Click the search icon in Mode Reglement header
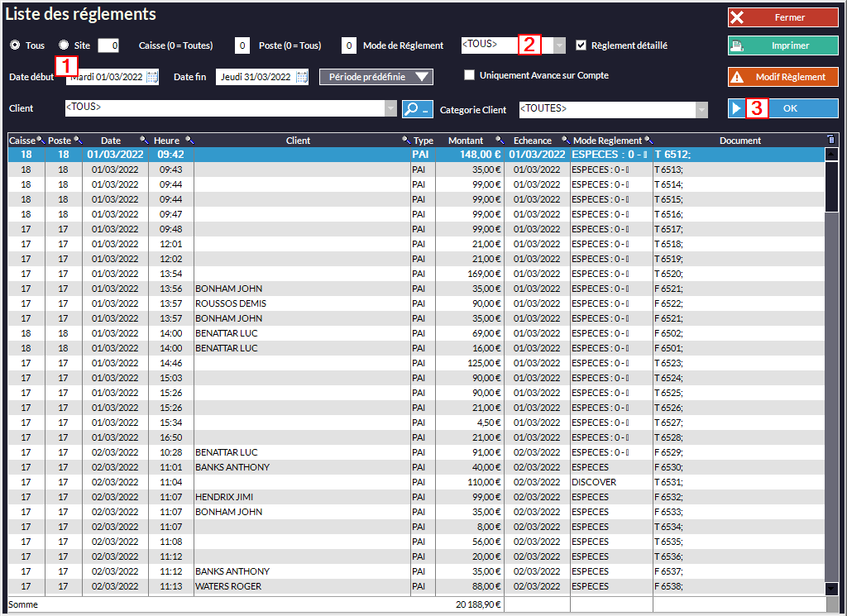The image size is (847, 616). pyautogui.click(x=648, y=141)
